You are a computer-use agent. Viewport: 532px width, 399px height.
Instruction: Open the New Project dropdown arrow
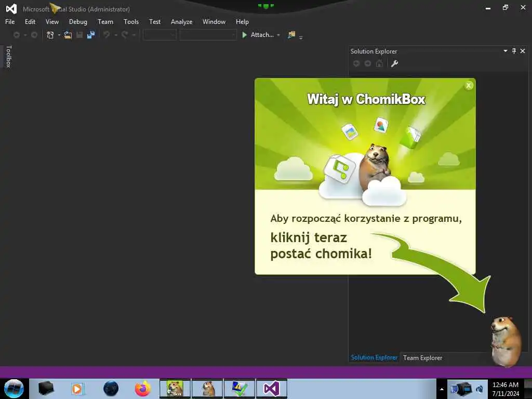(59, 35)
